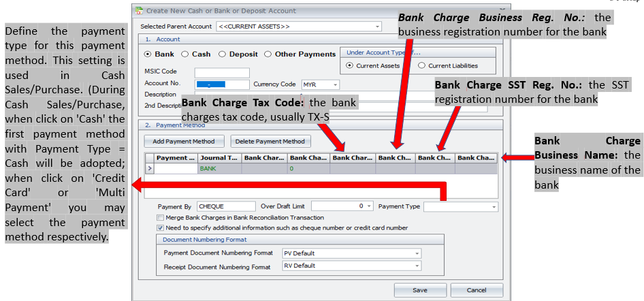
Task: Click the Journal Type column header
Action: [219, 158]
